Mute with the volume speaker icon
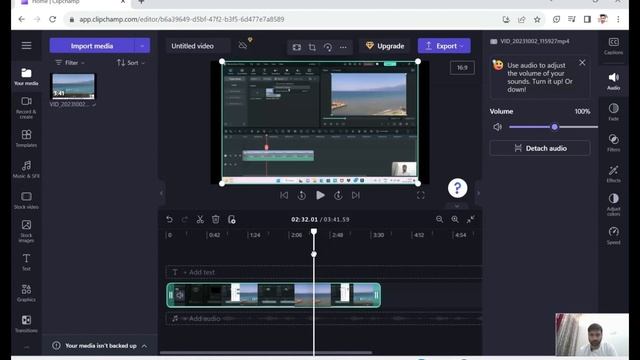Viewport: 640px width, 360px height. point(498,127)
